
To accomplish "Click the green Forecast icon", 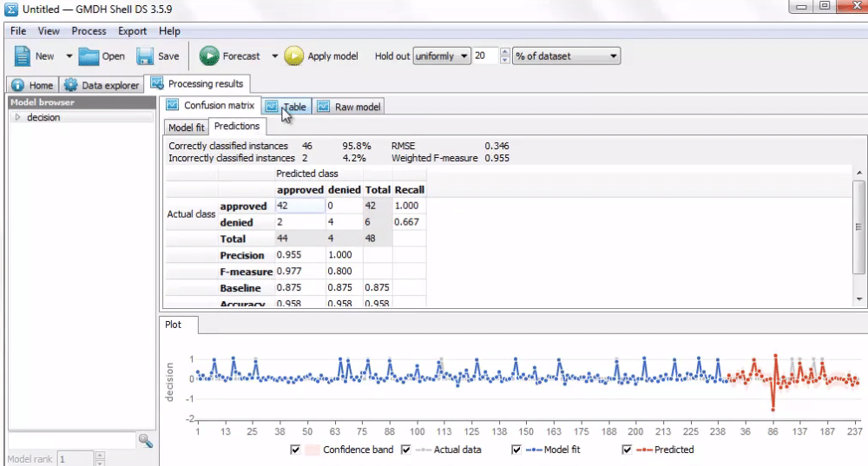I will click(209, 56).
